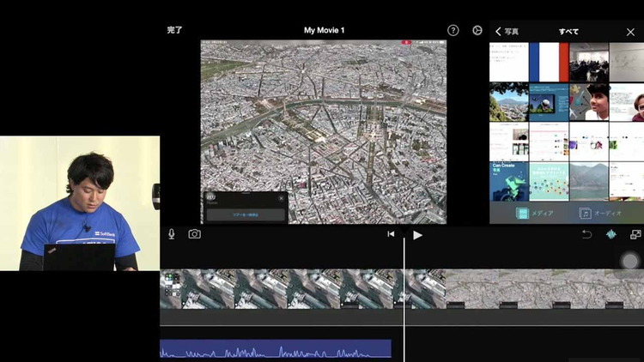Undo the last edit
Viewport: 644px width, 362px height.
click(x=587, y=234)
